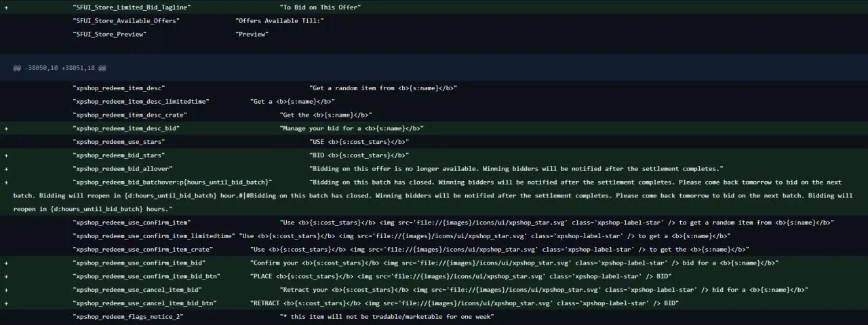Click plus marker beside xpshop_redeem_use_confirm_item_bid line
This screenshot has width=868, height=325.
click(x=7, y=263)
